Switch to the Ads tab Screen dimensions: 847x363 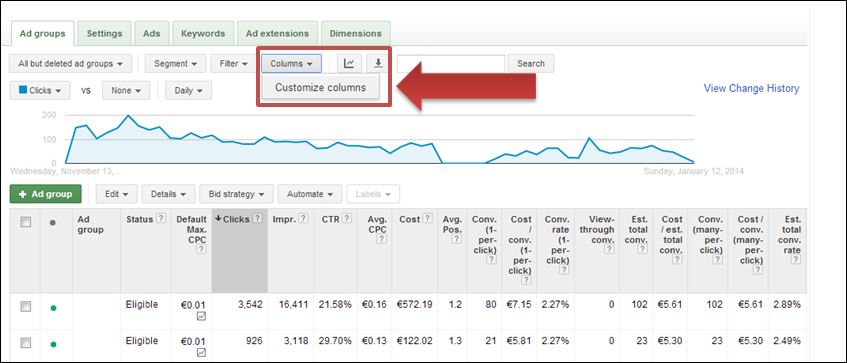(152, 33)
